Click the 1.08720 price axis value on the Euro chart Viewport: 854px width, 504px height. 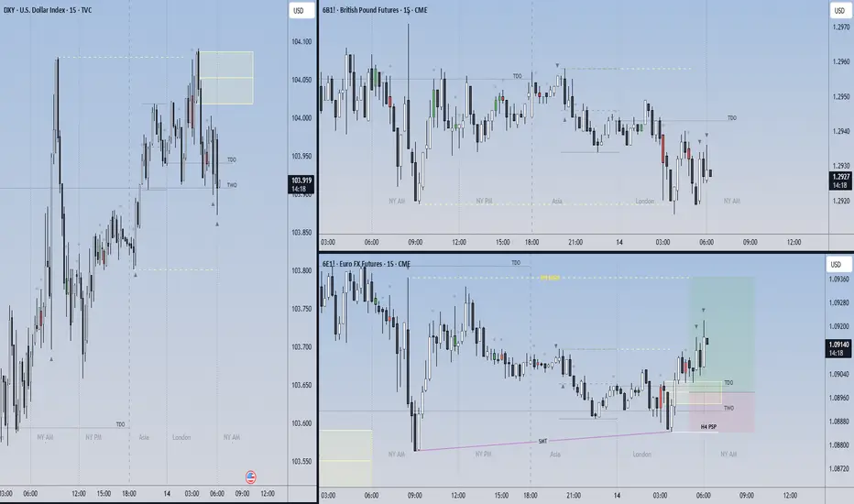click(x=838, y=468)
